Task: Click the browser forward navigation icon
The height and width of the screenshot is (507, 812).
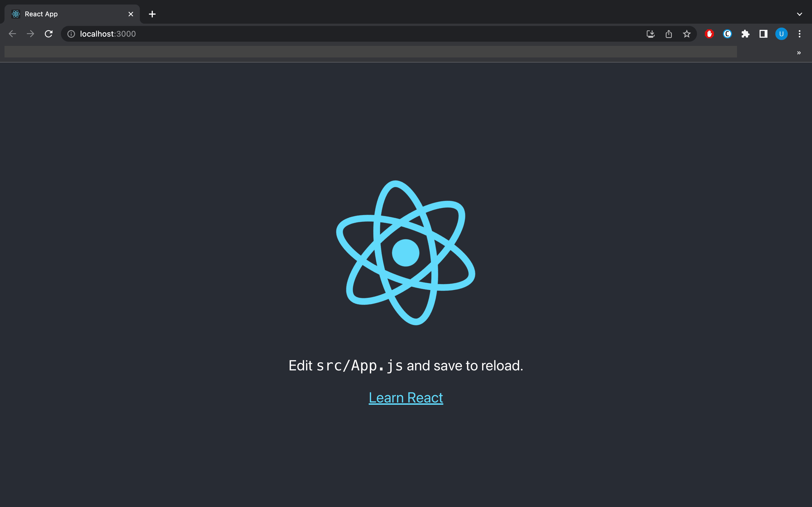Action: [x=30, y=34]
